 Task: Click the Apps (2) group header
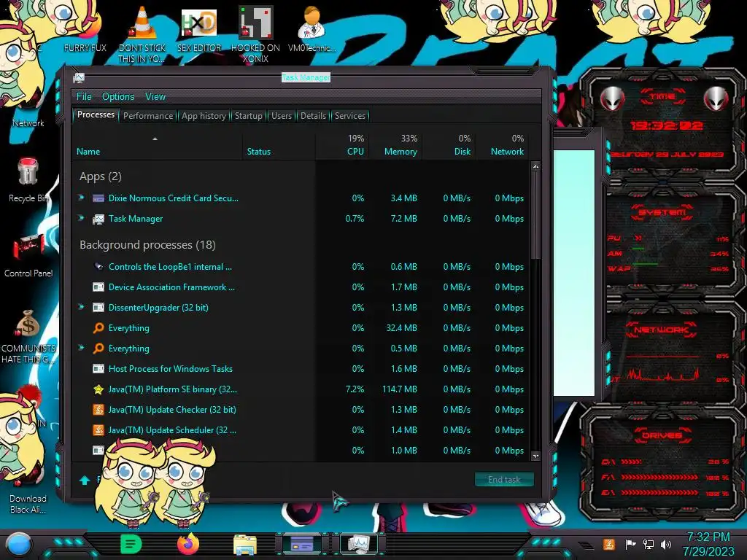pos(101,176)
